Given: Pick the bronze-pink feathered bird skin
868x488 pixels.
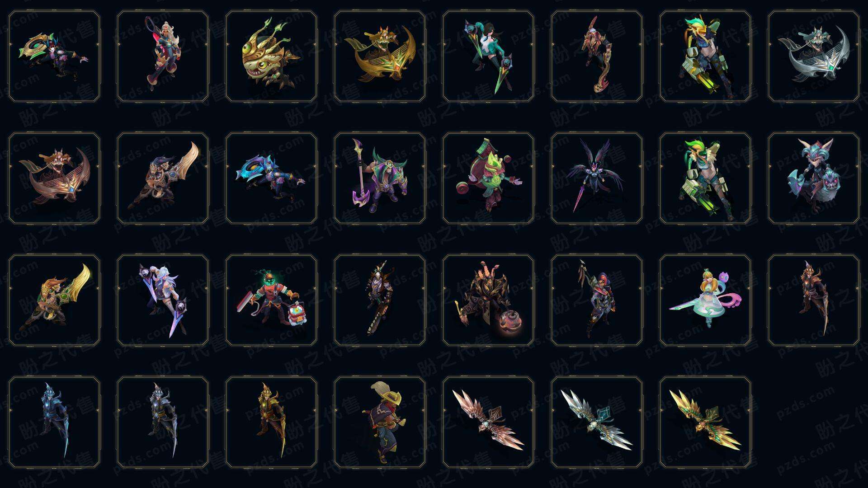Looking at the screenshot, I should click(x=488, y=422).
